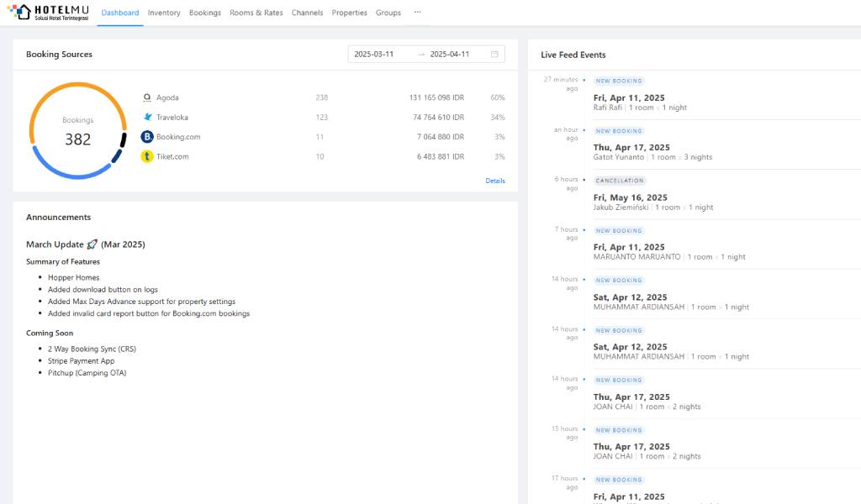861x504 pixels.
Task: Open the Channels tab
Action: click(308, 13)
